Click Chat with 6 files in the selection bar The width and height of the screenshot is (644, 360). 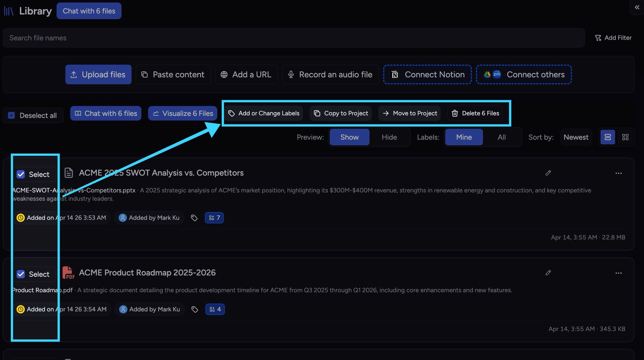tap(106, 113)
